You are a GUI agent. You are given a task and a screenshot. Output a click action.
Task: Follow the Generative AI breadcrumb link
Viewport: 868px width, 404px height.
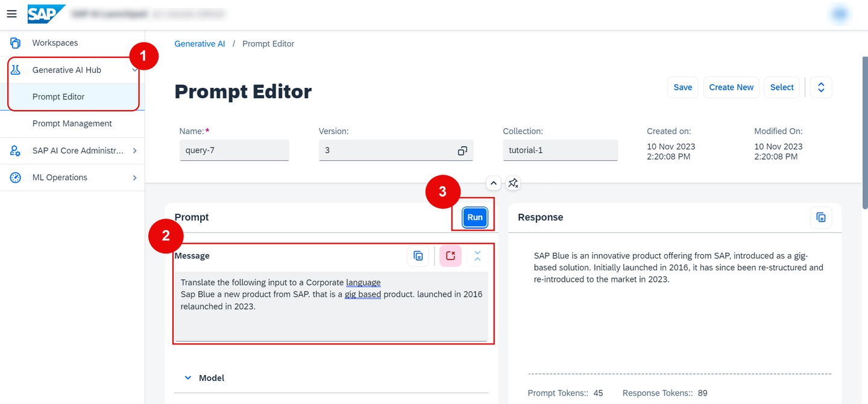(200, 44)
